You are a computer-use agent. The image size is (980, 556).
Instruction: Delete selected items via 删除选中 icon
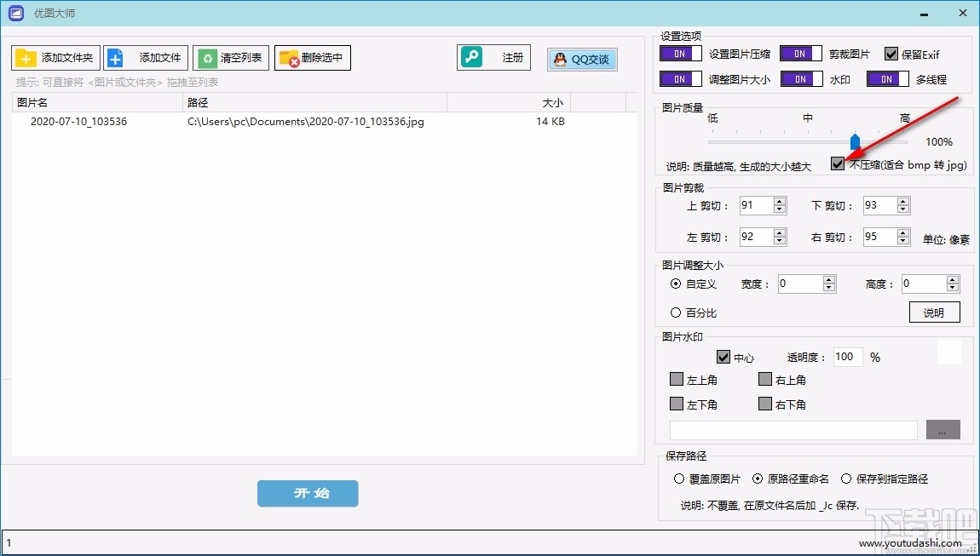click(287, 57)
